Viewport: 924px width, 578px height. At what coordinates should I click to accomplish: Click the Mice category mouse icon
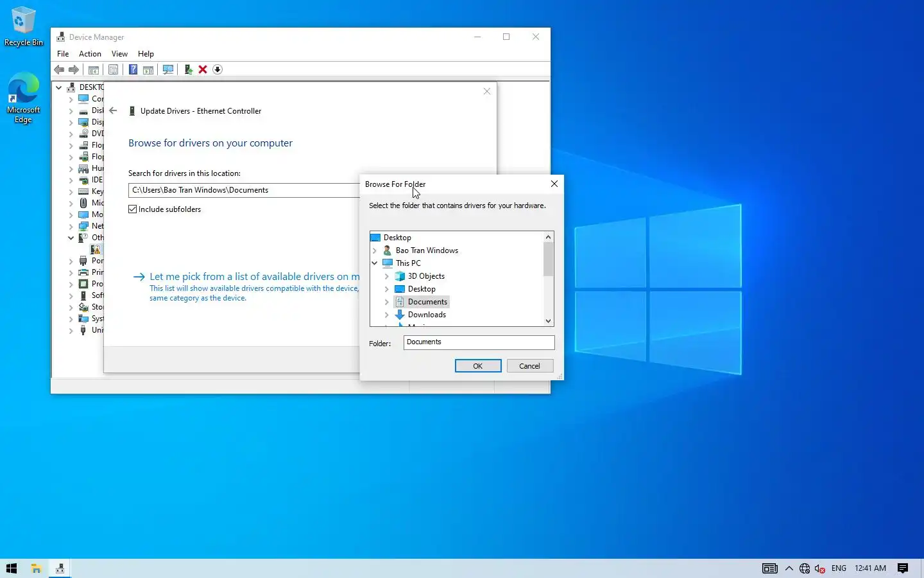point(83,203)
